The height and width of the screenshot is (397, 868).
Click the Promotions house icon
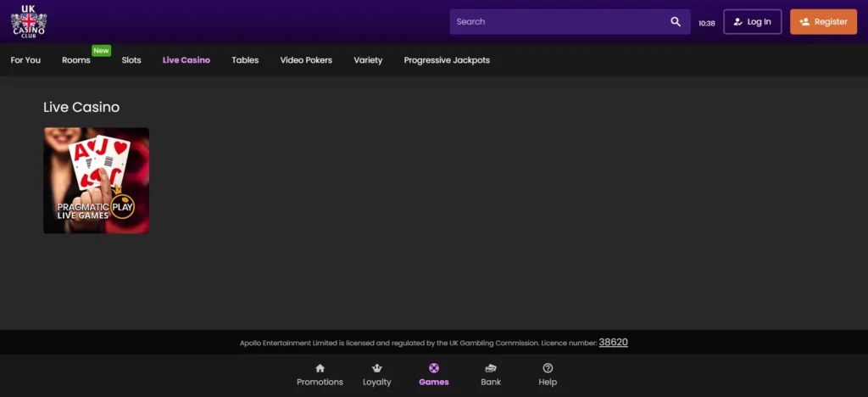pyautogui.click(x=320, y=368)
